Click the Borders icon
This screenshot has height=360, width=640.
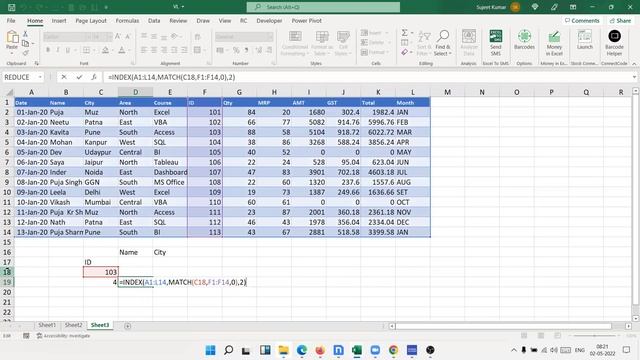point(87,50)
